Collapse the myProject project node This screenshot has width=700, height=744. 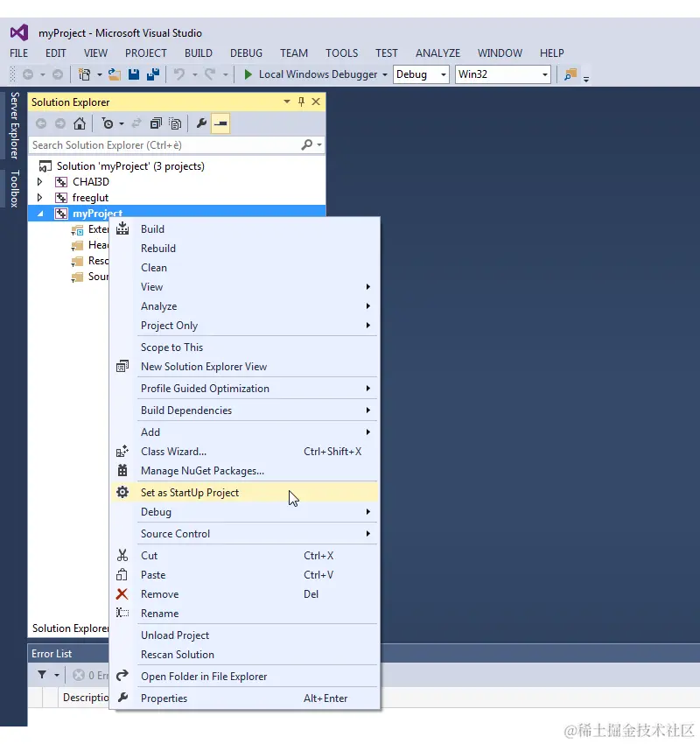pos(40,214)
